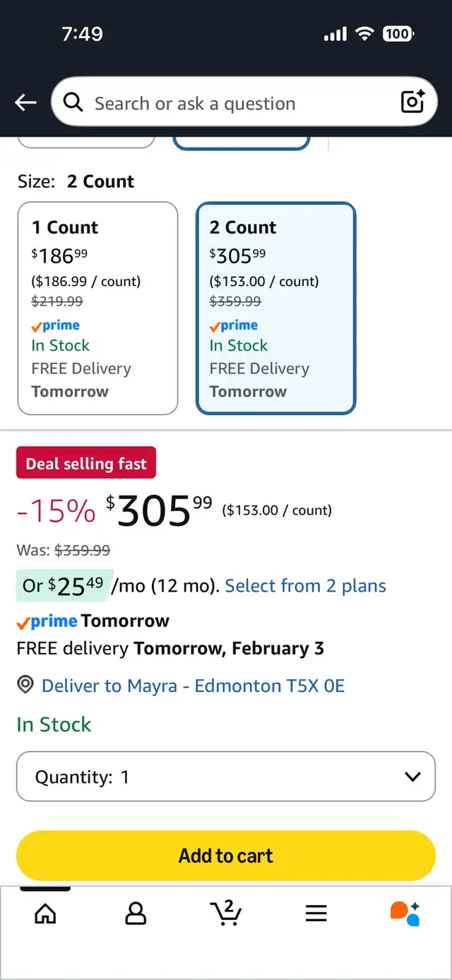Change delivery address Mayra - Edmonton
452x980 pixels.
click(x=193, y=686)
